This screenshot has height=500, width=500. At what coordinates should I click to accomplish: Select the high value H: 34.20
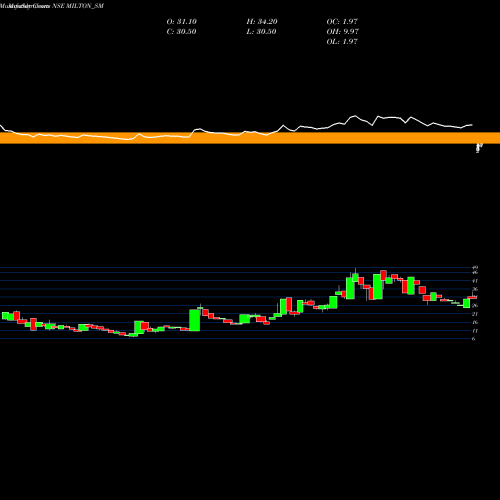262,22
